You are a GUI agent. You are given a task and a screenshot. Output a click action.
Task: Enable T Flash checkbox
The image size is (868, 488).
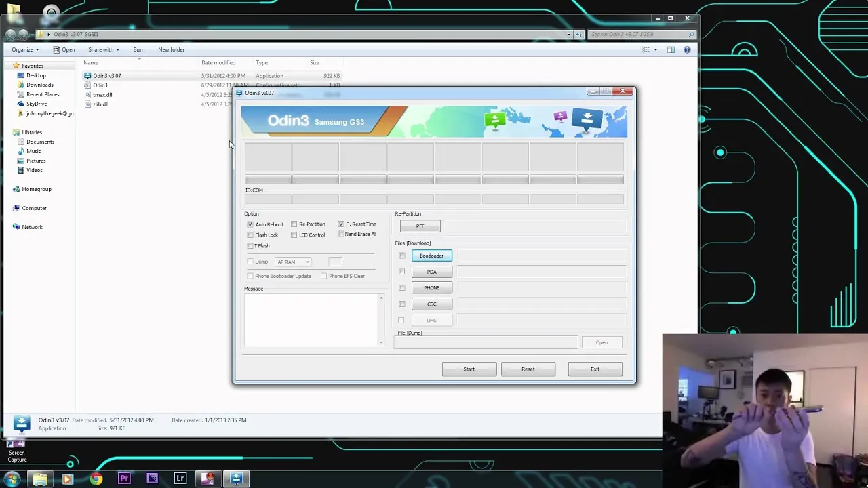[x=250, y=246]
